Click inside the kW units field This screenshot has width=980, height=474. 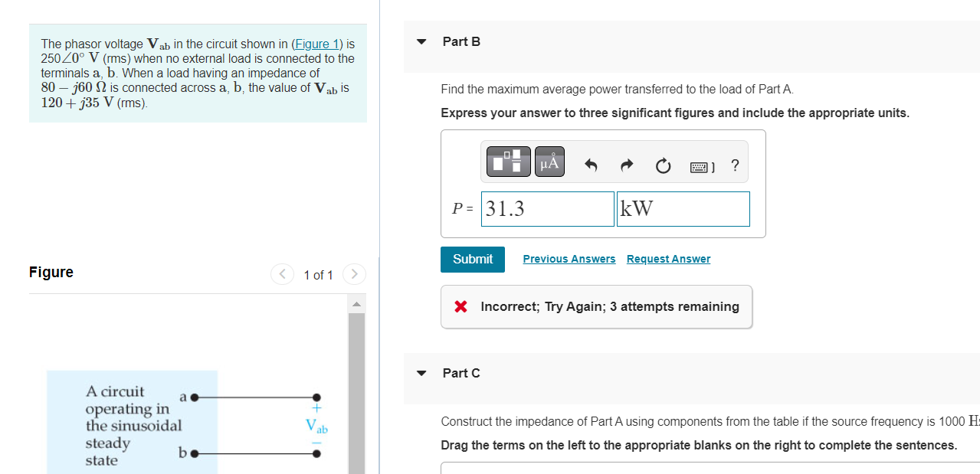coord(682,208)
